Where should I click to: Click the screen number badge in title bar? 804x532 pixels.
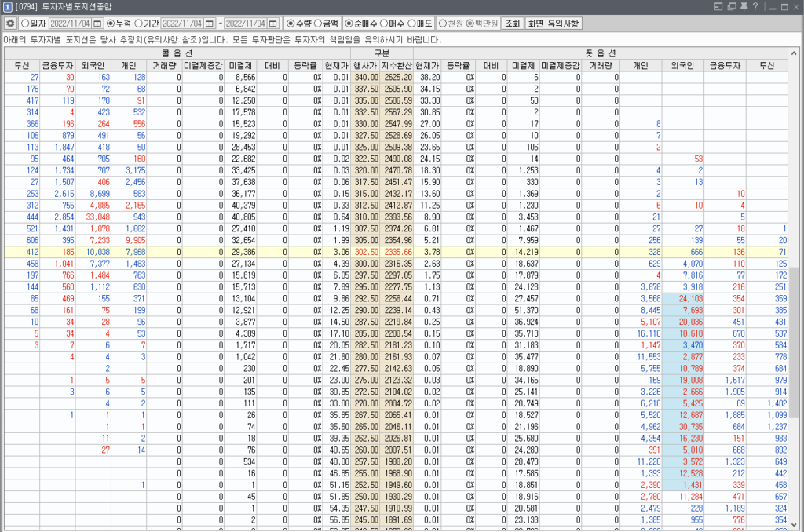[x=7, y=7]
